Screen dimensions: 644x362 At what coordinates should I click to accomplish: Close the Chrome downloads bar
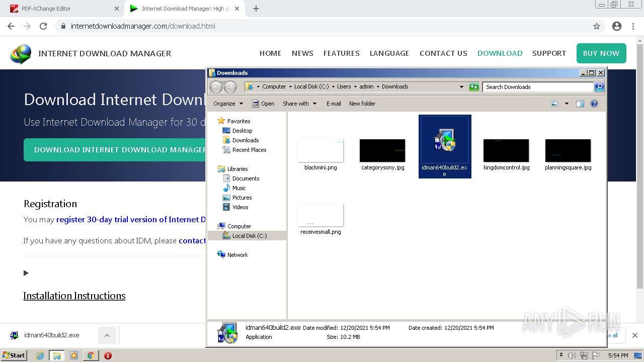634,335
